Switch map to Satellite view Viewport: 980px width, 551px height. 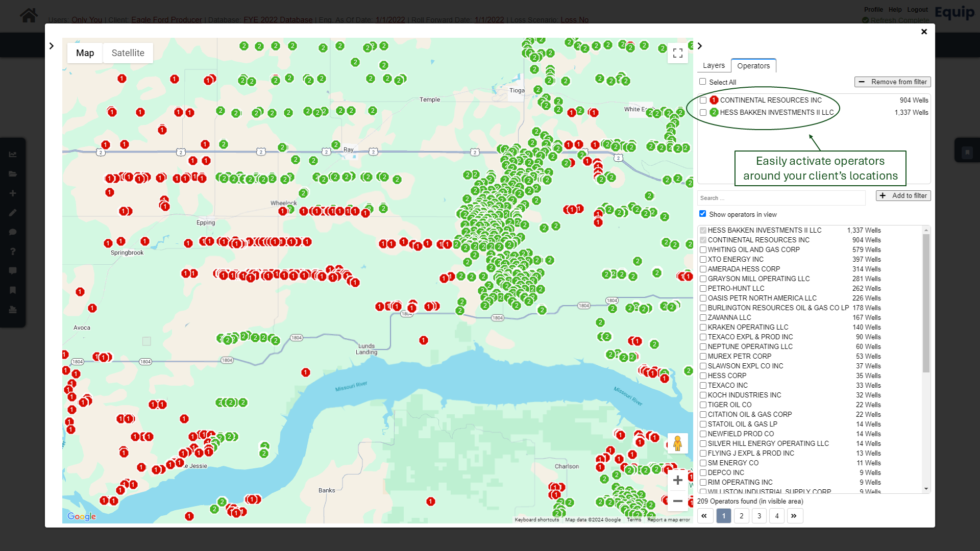(x=128, y=53)
